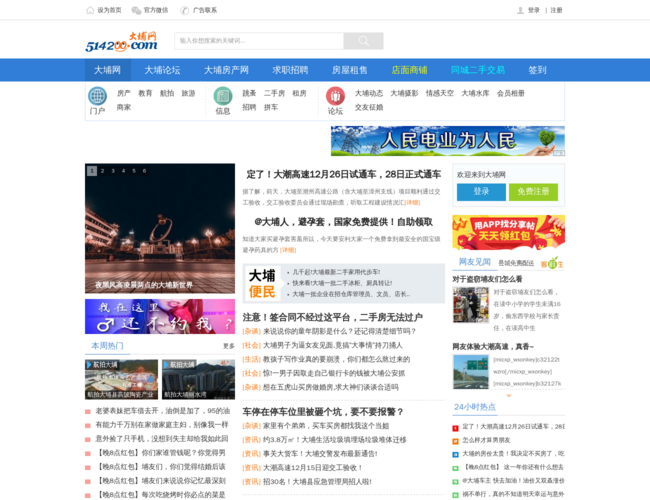
Task: Click the orange down arrow under 网友见闻
Action: click(x=509, y=396)
